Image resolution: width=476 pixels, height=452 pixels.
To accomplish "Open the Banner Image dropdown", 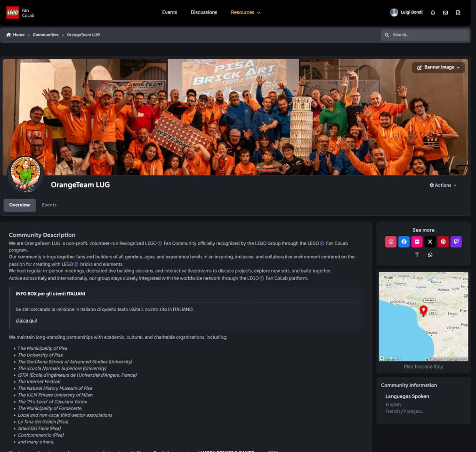I will coord(438,67).
